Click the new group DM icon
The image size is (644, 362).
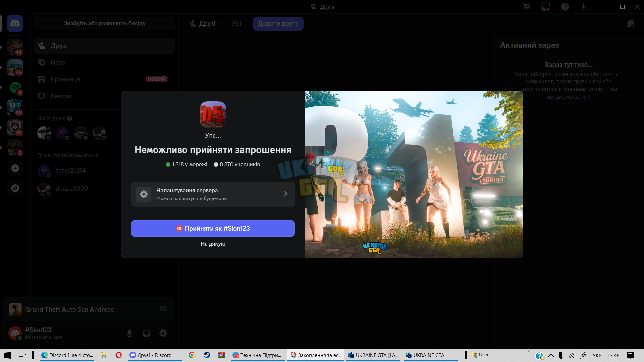tap(631, 24)
